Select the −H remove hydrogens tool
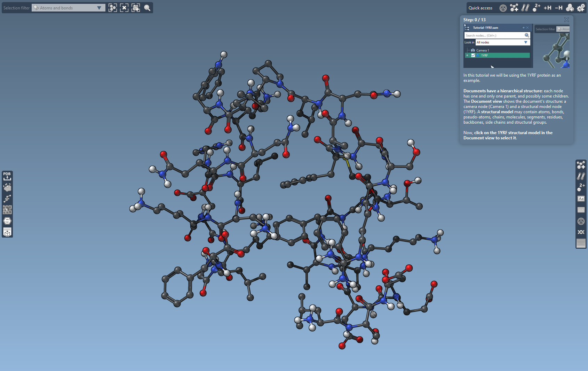Screen dimensions: 588x371 point(558,8)
